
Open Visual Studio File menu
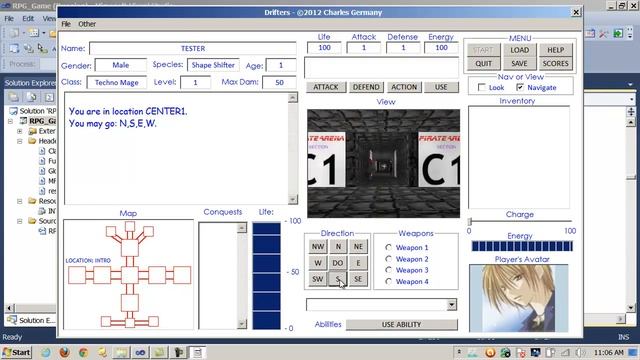9,18
